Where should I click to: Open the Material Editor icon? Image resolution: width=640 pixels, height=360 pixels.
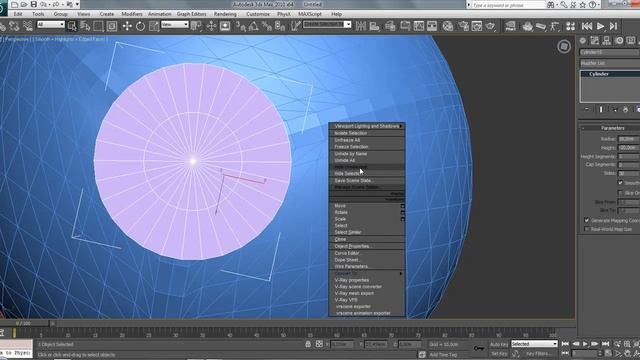448,26
